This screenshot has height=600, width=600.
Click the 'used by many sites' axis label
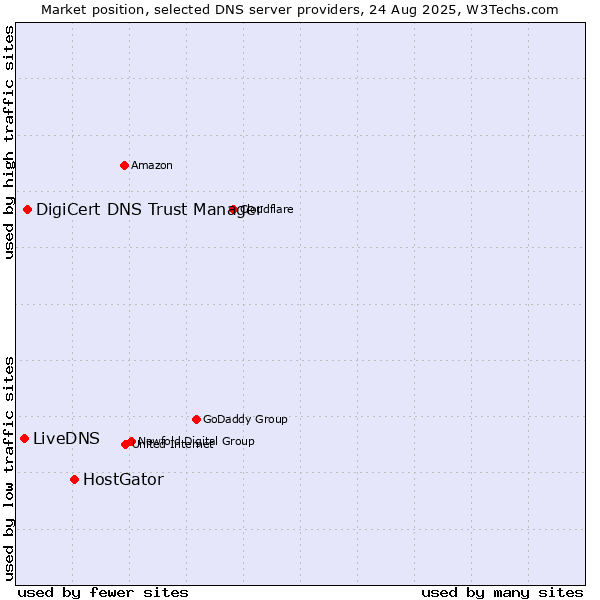(x=502, y=593)
